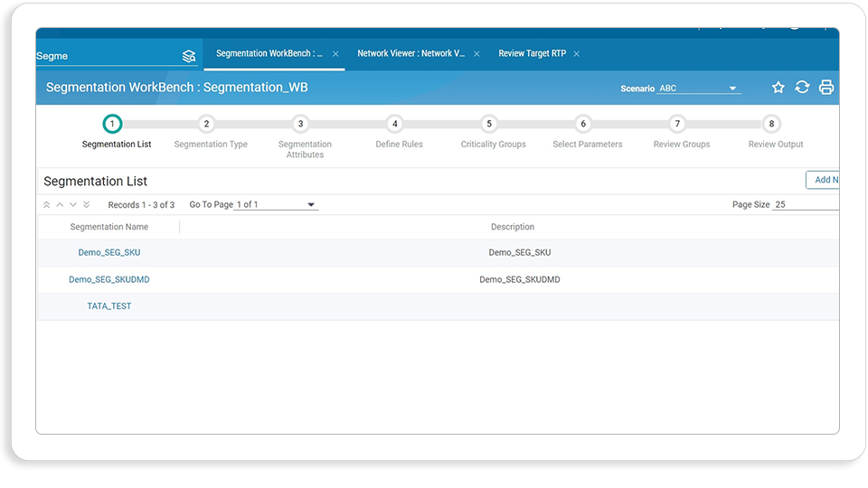Jump to last page with double-down arrows

pyautogui.click(x=87, y=205)
